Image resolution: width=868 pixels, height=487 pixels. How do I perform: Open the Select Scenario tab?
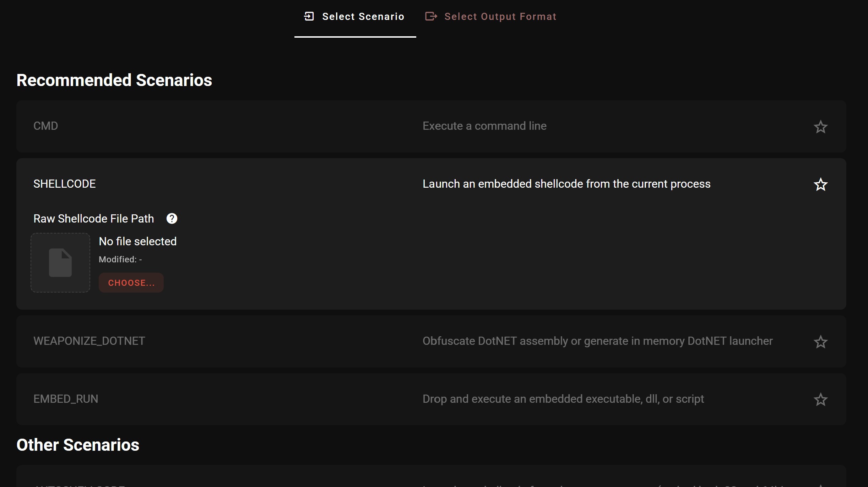(x=363, y=17)
